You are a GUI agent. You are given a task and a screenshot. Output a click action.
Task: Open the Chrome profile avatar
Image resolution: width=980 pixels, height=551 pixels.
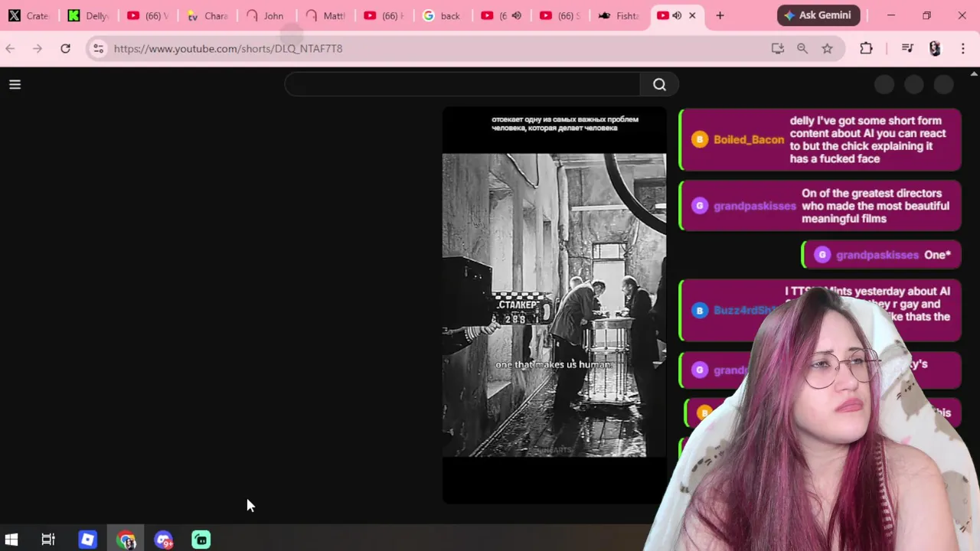(935, 48)
